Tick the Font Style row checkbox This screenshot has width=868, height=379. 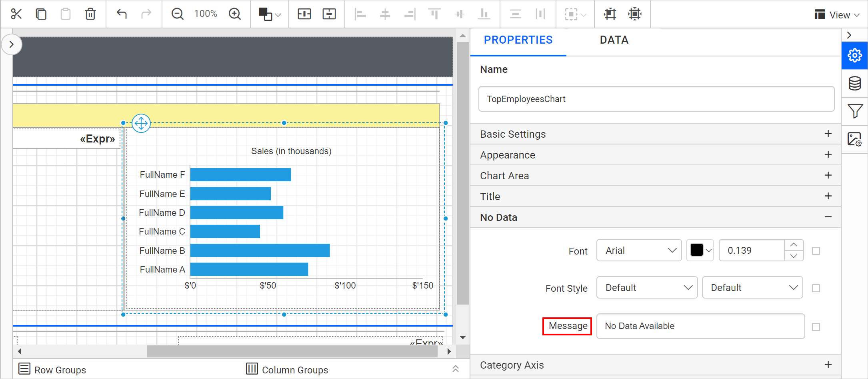(816, 288)
